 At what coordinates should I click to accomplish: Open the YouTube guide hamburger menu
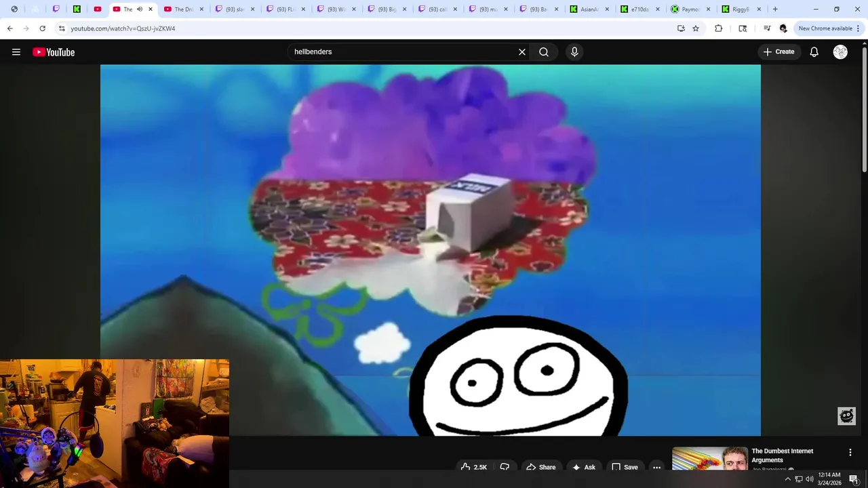click(x=16, y=52)
